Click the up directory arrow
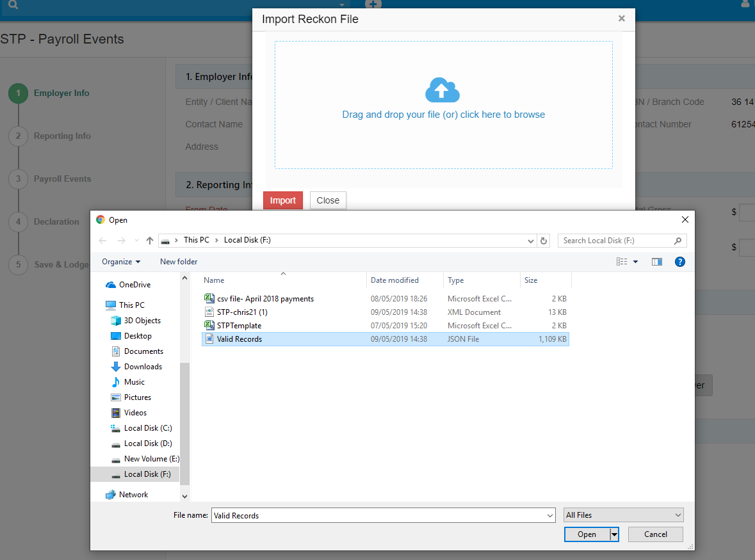This screenshot has width=755, height=560. [150, 241]
